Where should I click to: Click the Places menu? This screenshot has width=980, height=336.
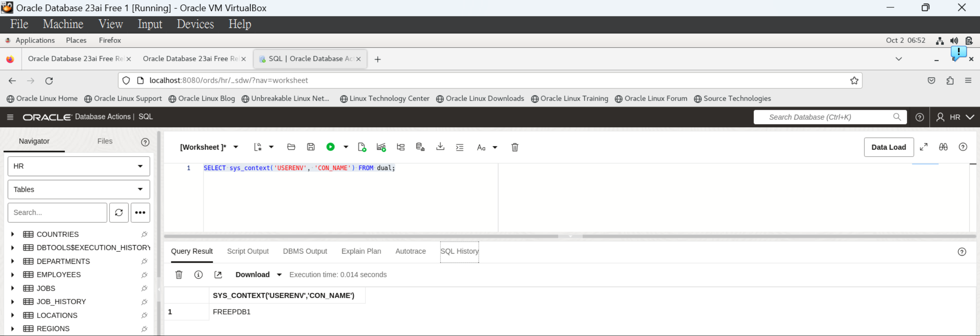pyautogui.click(x=76, y=40)
